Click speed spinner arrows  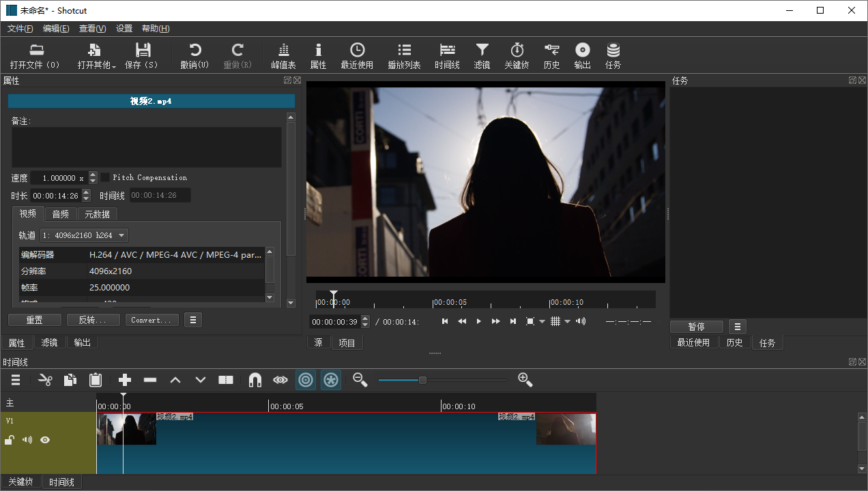pos(93,177)
